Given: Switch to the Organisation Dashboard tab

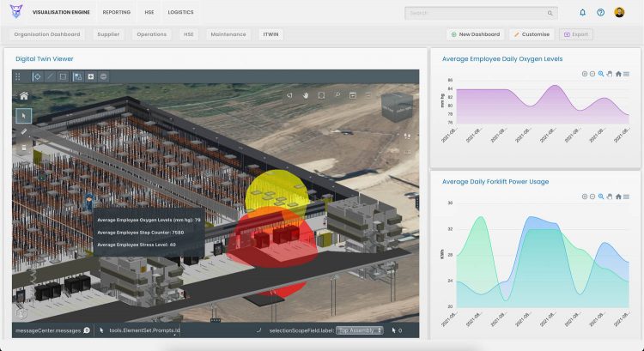Looking at the screenshot, I should (47, 34).
